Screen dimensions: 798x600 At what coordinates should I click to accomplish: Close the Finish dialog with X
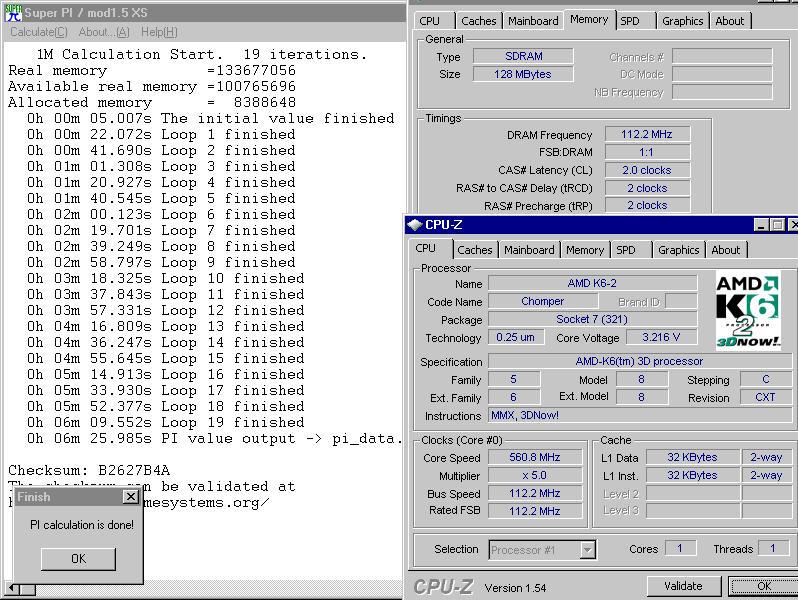coord(130,496)
